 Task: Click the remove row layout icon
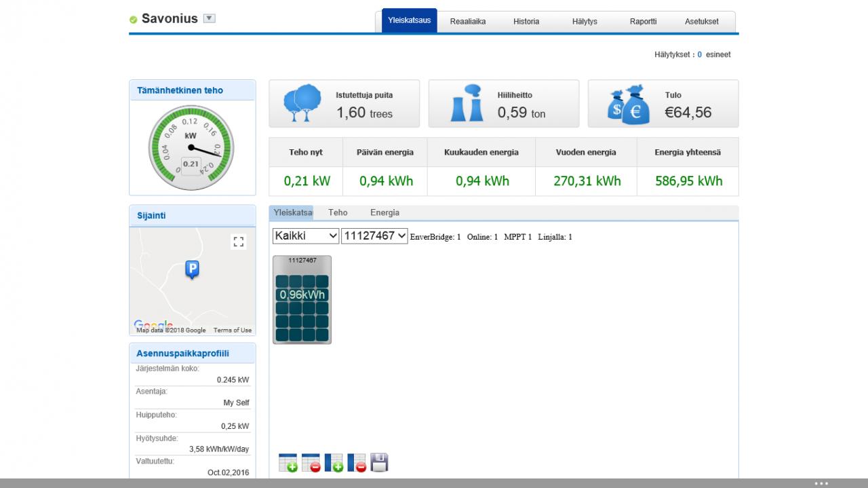tap(311, 462)
